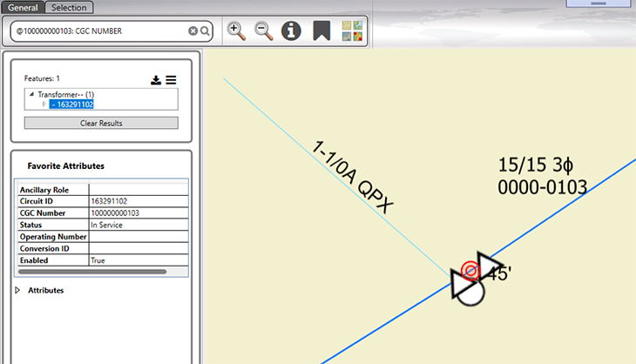This screenshot has height=364, width=636.
Task: Expand the Attributes section
Action: pyautogui.click(x=17, y=290)
